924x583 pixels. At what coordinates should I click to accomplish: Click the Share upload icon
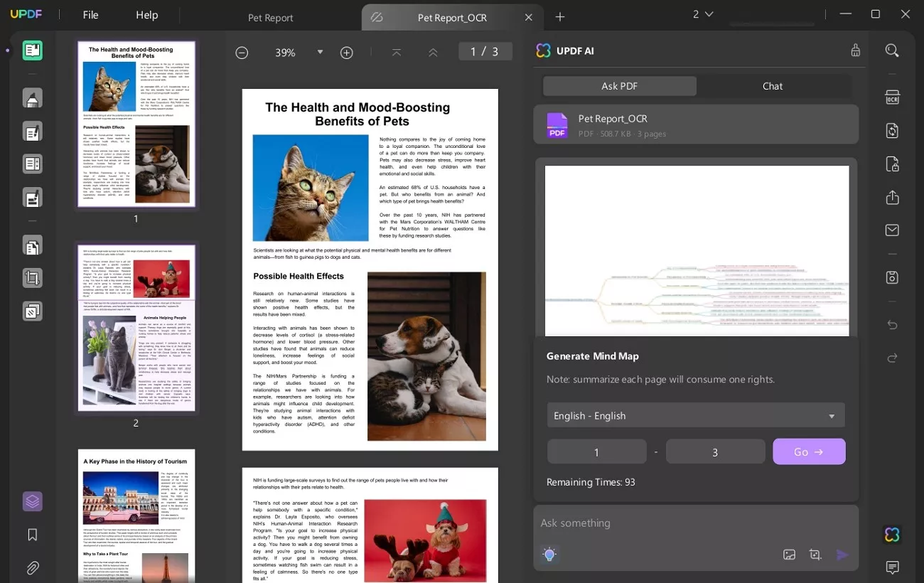click(x=892, y=198)
